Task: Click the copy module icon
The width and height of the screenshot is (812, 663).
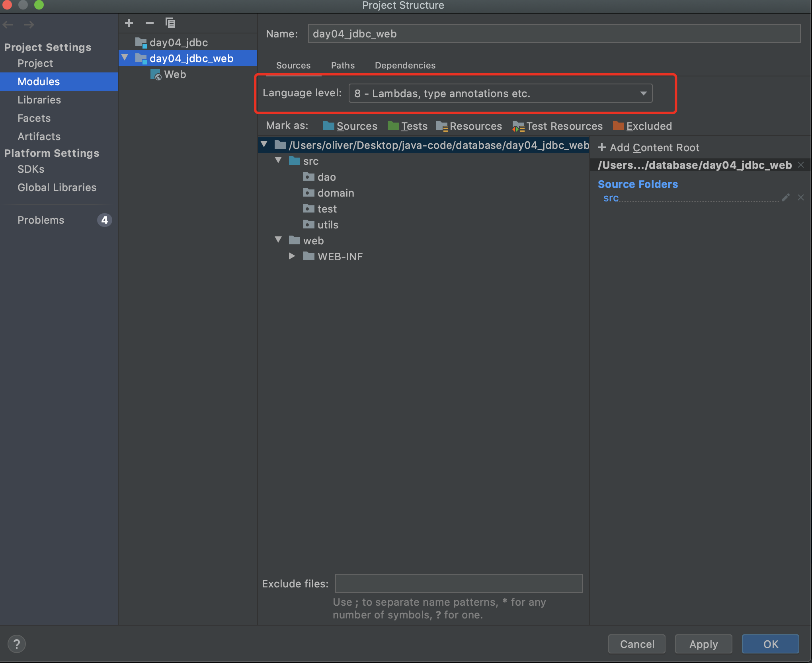Action: (x=170, y=23)
